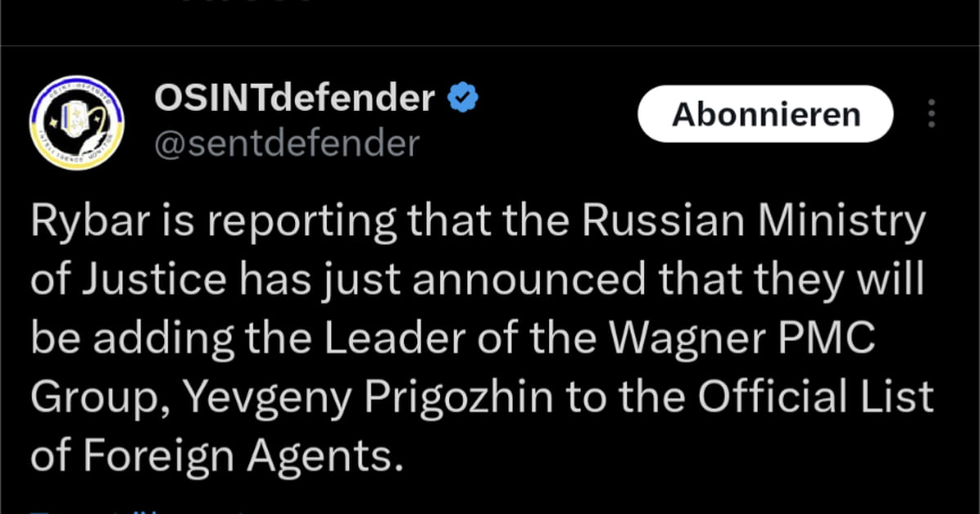
Task: Click the @sentdefender handle
Action: click(x=287, y=144)
